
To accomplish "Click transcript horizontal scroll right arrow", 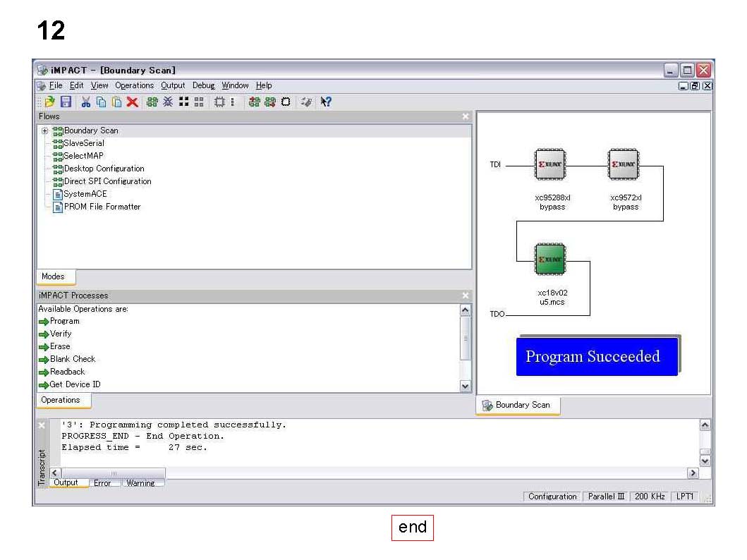I will click(x=693, y=473).
